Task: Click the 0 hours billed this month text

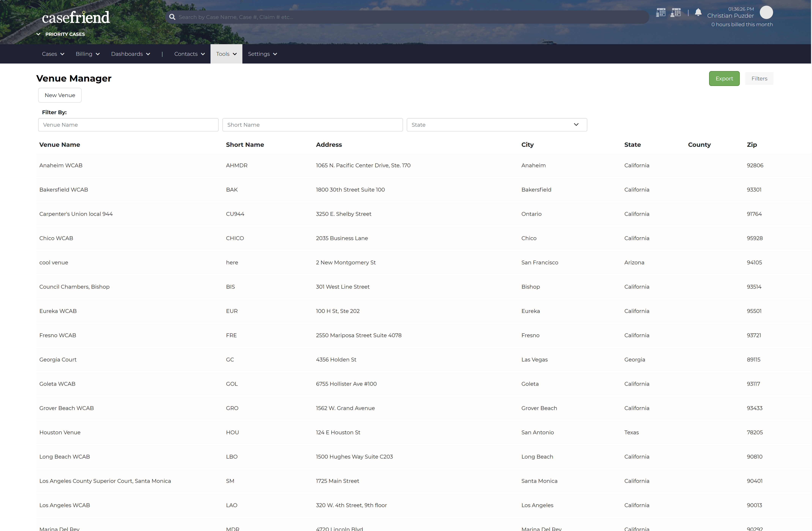Action: pos(742,24)
